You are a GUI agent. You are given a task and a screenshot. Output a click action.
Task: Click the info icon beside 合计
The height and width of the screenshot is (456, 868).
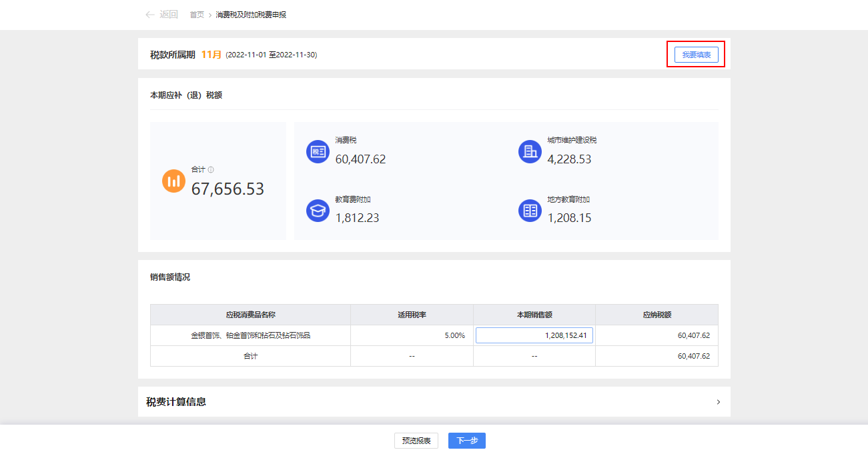pyautogui.click(x=211, y=170)
